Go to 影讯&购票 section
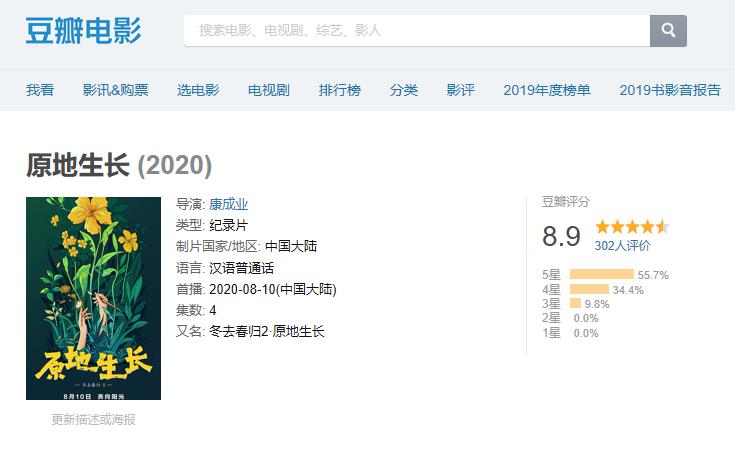 [115, 90]
